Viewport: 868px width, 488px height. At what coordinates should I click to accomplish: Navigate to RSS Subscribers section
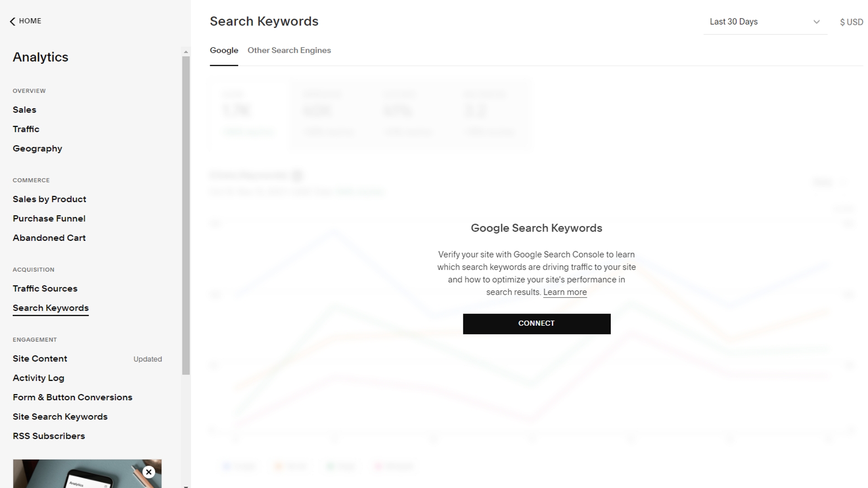pyautogui.click(x=49, y=436)
